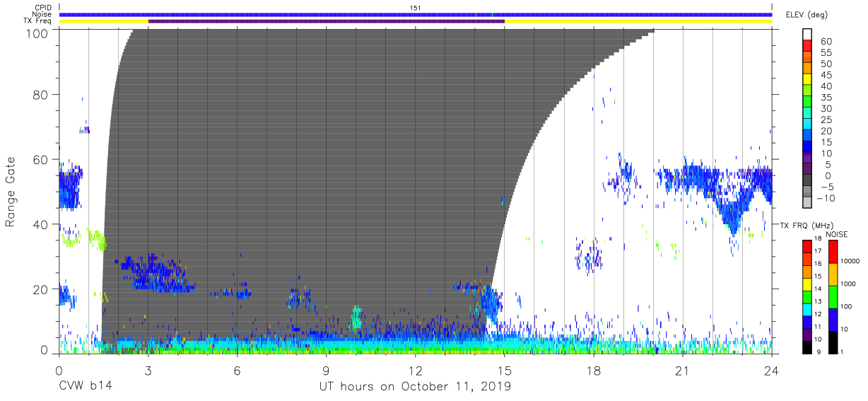868x401 pixels.
Task: Click the purple segment of the TX Freq bar
Action: click(327, 21)
